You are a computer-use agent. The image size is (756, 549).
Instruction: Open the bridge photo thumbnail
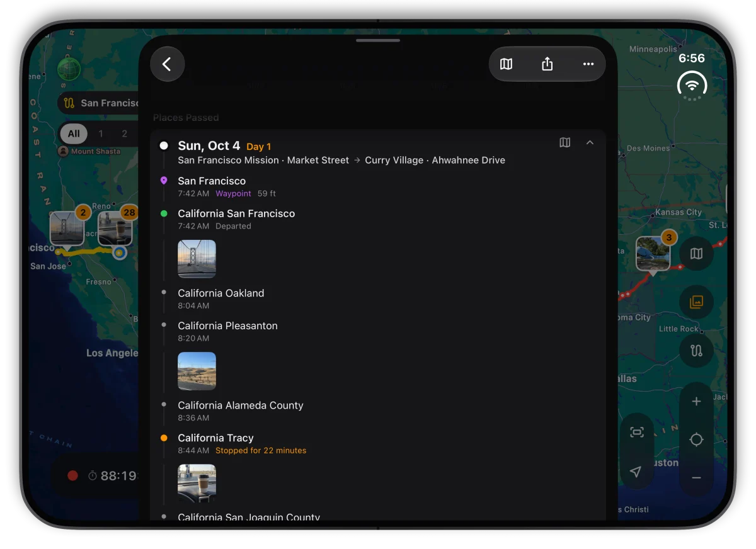(x=197, y=259)
